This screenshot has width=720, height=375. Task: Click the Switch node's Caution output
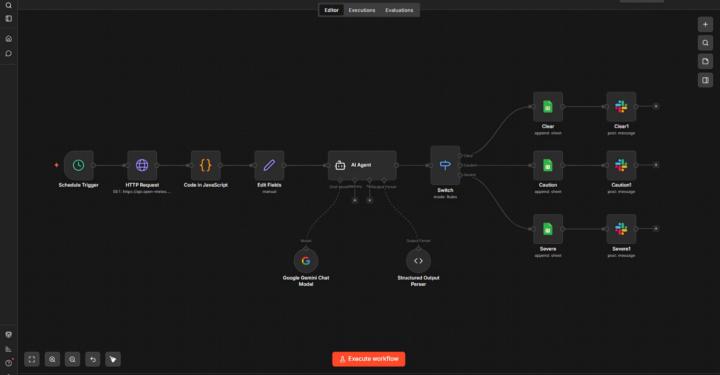point(461,165)
